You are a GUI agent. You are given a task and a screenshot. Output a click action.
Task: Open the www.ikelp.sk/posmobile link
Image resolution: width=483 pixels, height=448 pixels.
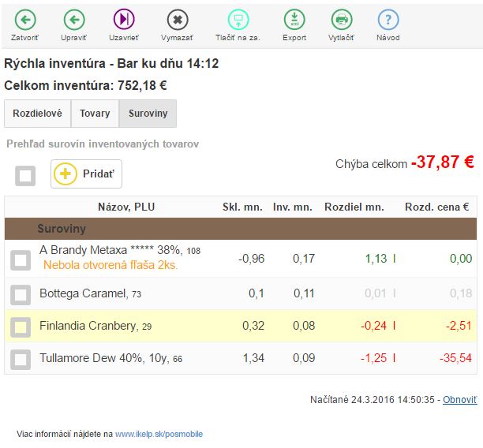tap(159, 434)
